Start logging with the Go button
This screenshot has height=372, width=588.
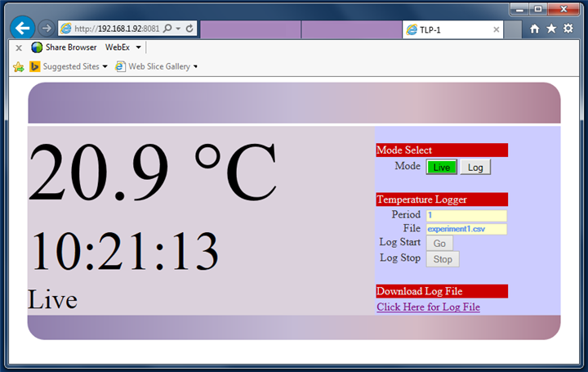coord(439,244)
